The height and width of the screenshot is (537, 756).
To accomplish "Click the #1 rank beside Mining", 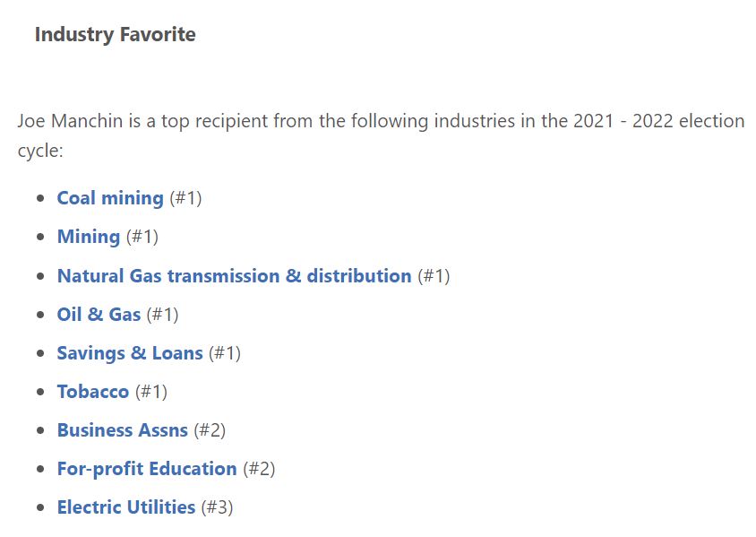I will [142, 237].
